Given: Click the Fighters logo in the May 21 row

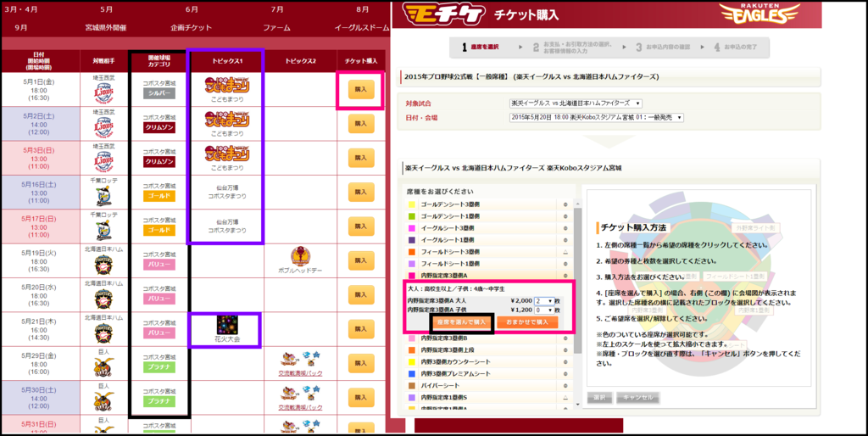Looking at the screenshot, I should click(103, 333).
